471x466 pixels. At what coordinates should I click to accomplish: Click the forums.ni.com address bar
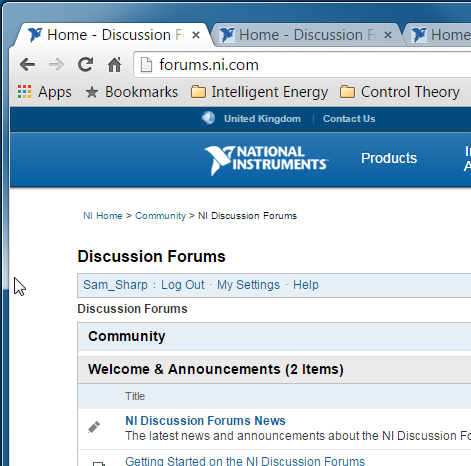tap(303, 65)
